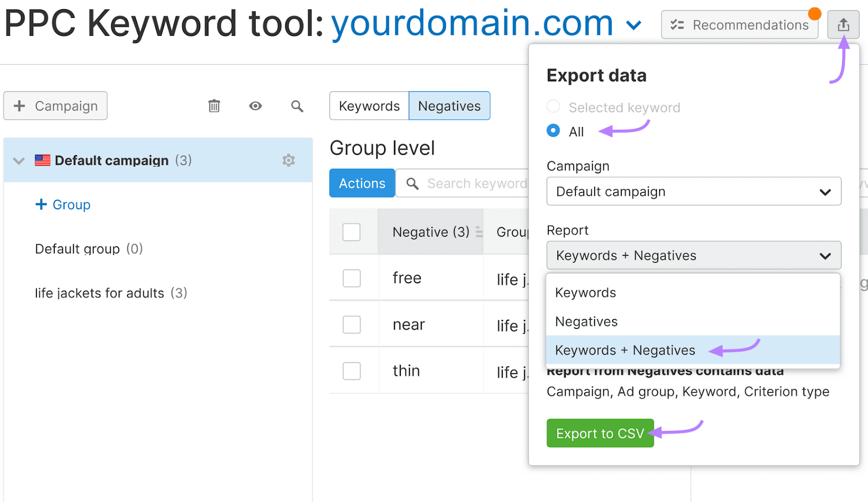Image resolution: width=868 pixels, height=502 pixels.
Task: Select the Selected keyword radio button
Action: [553, 106]
